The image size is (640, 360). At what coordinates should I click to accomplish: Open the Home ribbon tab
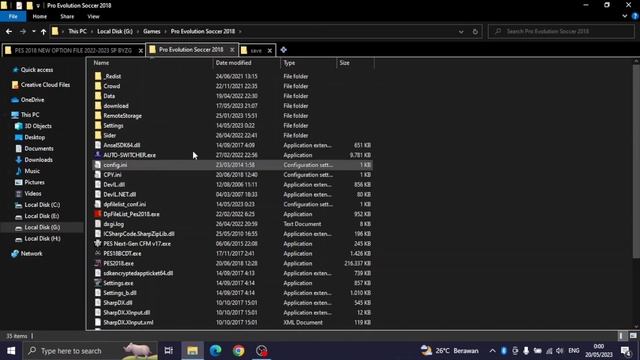pos(40,16)
